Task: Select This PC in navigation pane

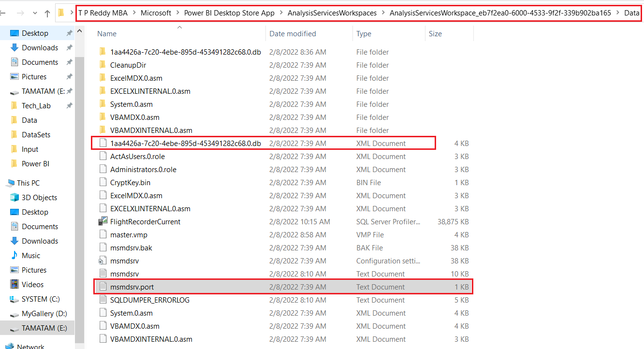Action: coord(28,183)
